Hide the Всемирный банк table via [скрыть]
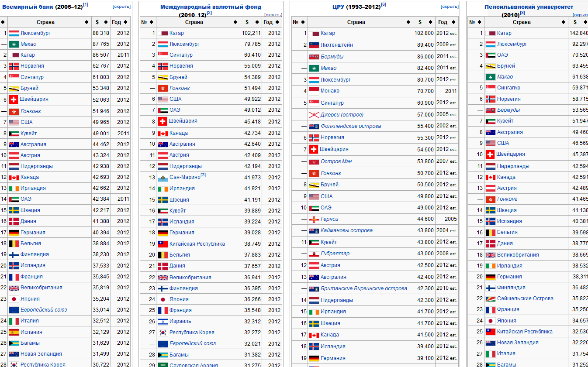The image size is (588, 367). 121,7
